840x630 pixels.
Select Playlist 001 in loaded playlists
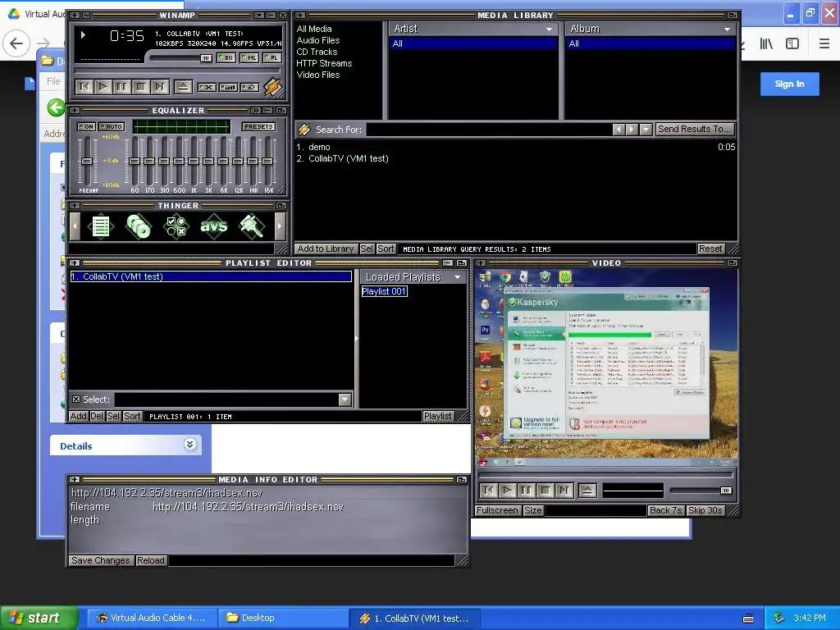tap(384, 291)
